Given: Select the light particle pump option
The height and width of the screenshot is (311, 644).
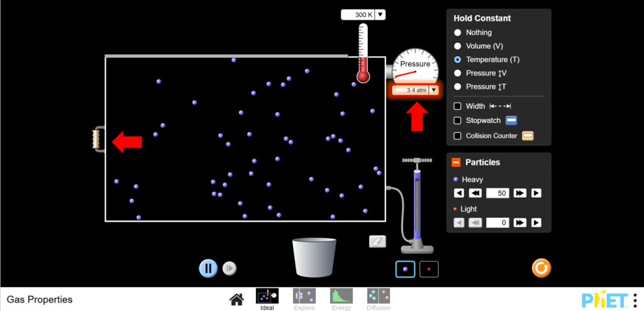Looking at the screenshot, I should coord(429,269).
